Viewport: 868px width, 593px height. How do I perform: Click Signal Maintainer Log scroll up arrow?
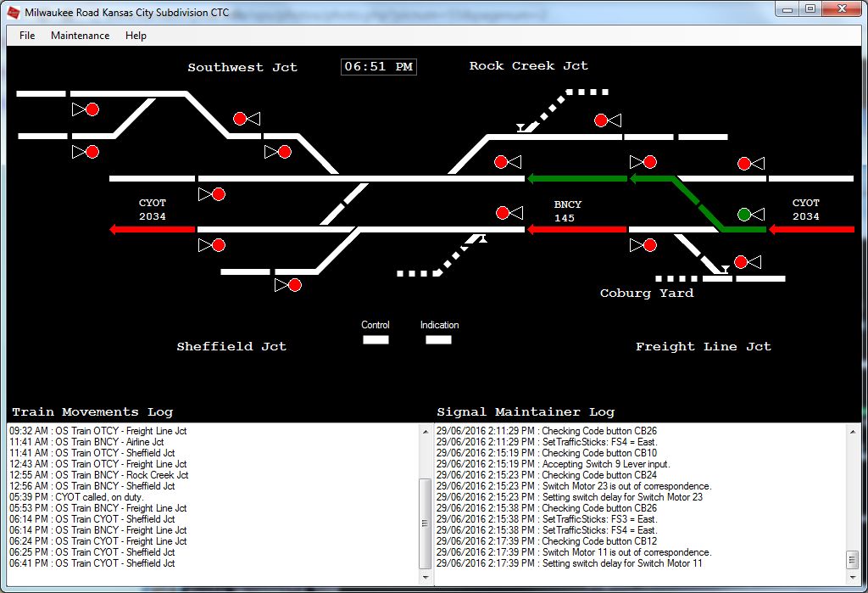click(x=853, y=432)
